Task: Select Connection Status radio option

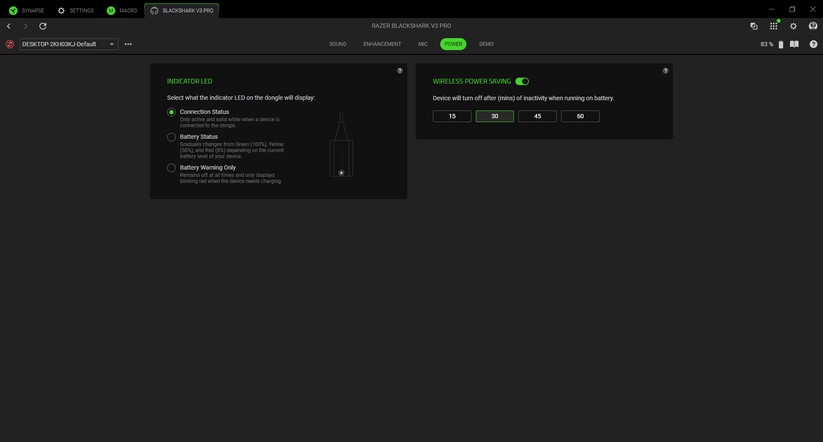Action: pos(171,112)
